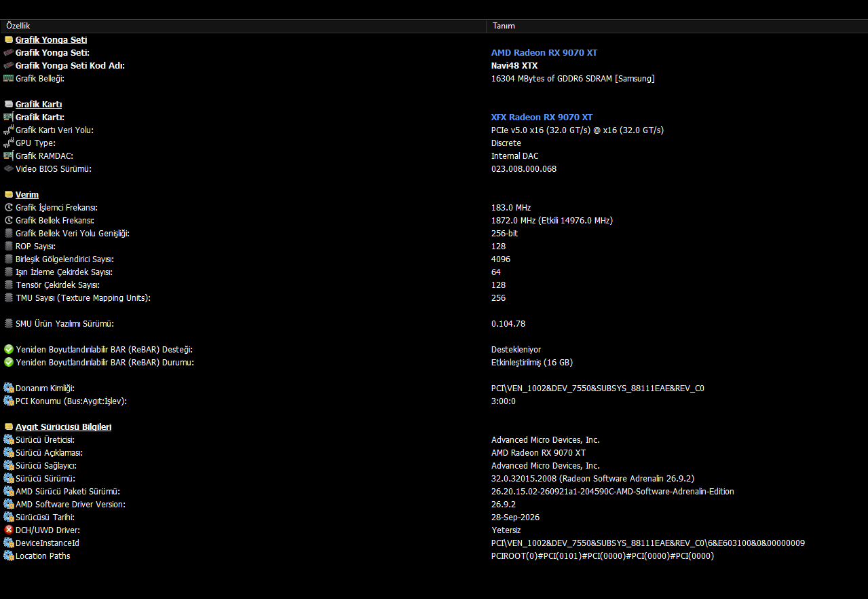Click the icon beside Sürücüsü Tarihi
Image resolution: width=868 pixels, height=599 pixels.
[x=8, y=518]
